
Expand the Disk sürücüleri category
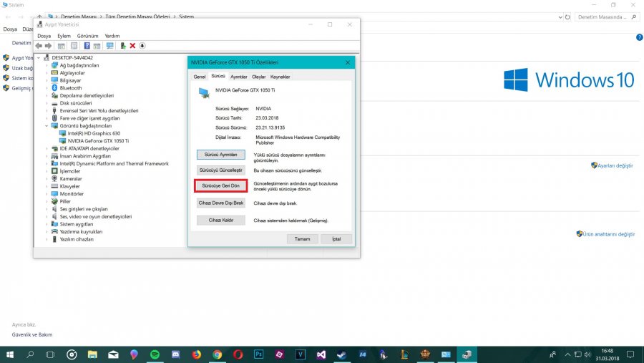[x=47, y=103]
